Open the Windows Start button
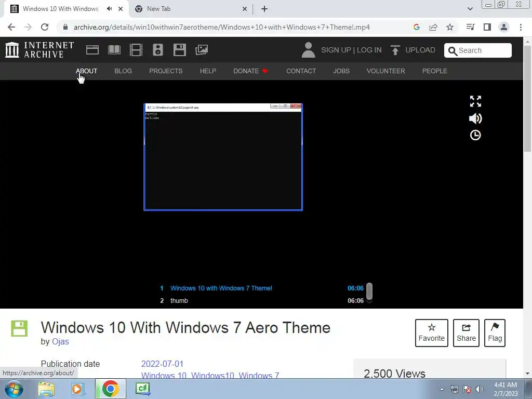The width and height of the screenshot is (532, 399). [14, 389]
